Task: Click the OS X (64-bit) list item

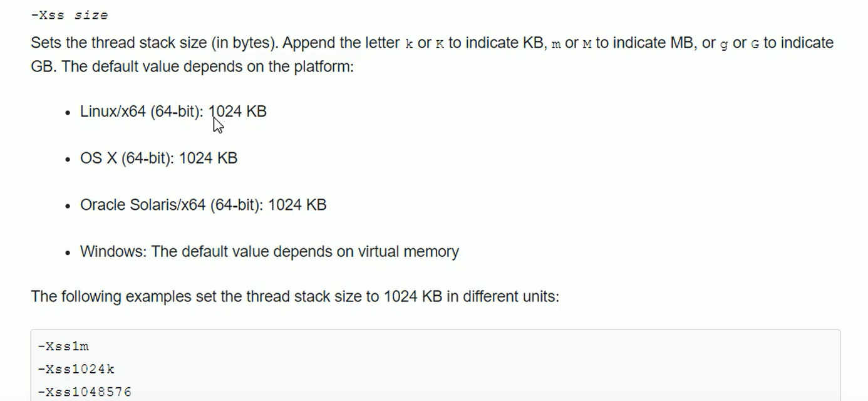Action: pos(158,159)
